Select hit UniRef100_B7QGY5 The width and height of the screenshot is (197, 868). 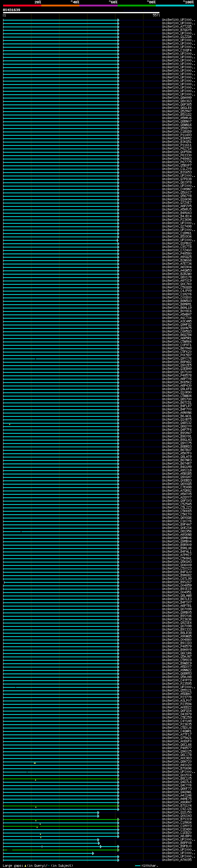tap(177, 30)
